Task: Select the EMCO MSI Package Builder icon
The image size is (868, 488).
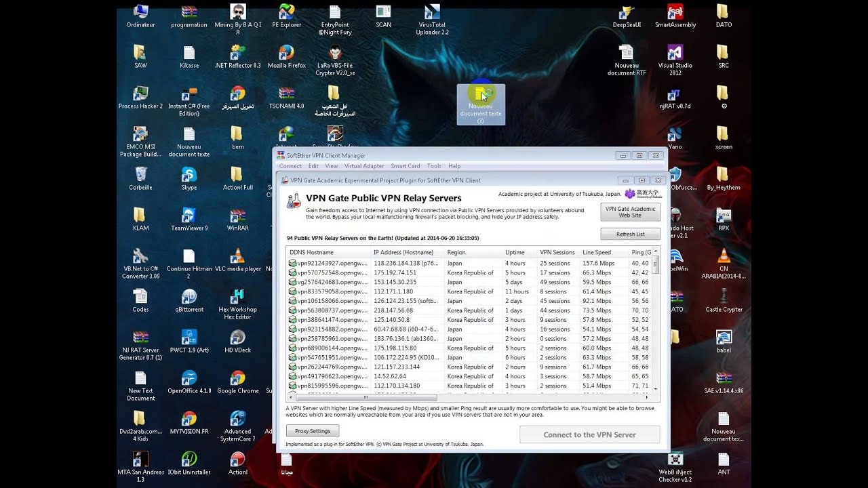Action: [x=140, y=142]
